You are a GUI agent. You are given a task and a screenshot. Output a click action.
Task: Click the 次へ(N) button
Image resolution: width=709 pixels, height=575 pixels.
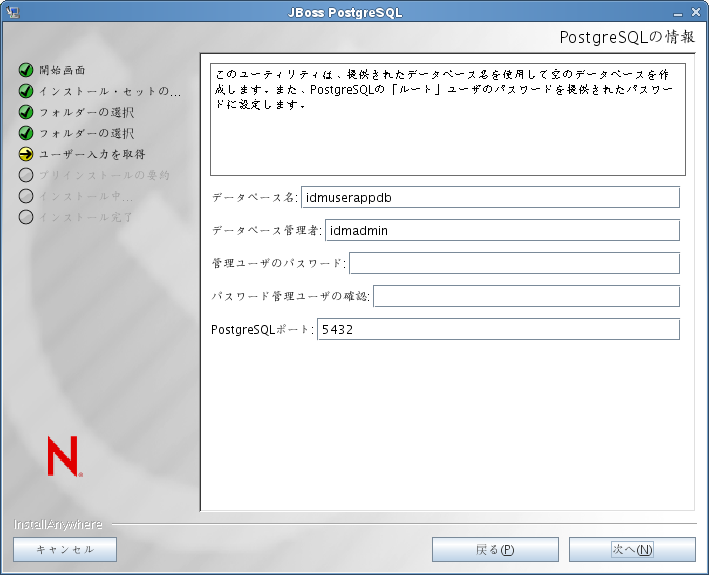point(632,549)
